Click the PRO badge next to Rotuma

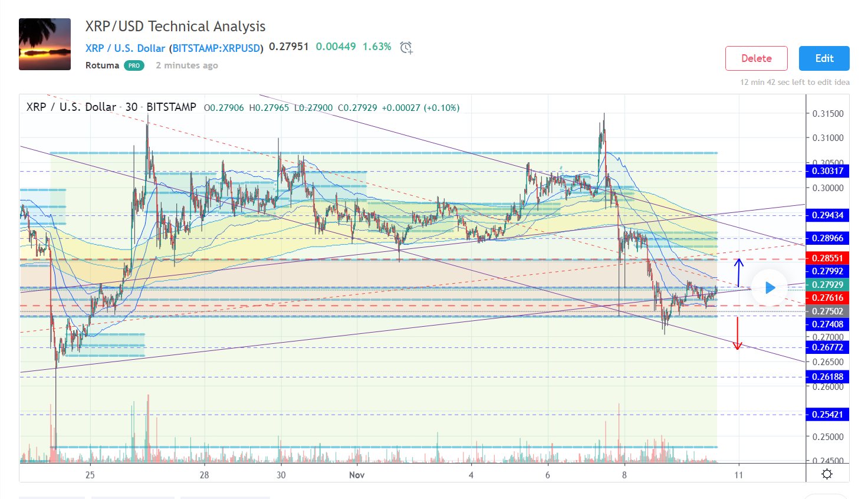134,65
